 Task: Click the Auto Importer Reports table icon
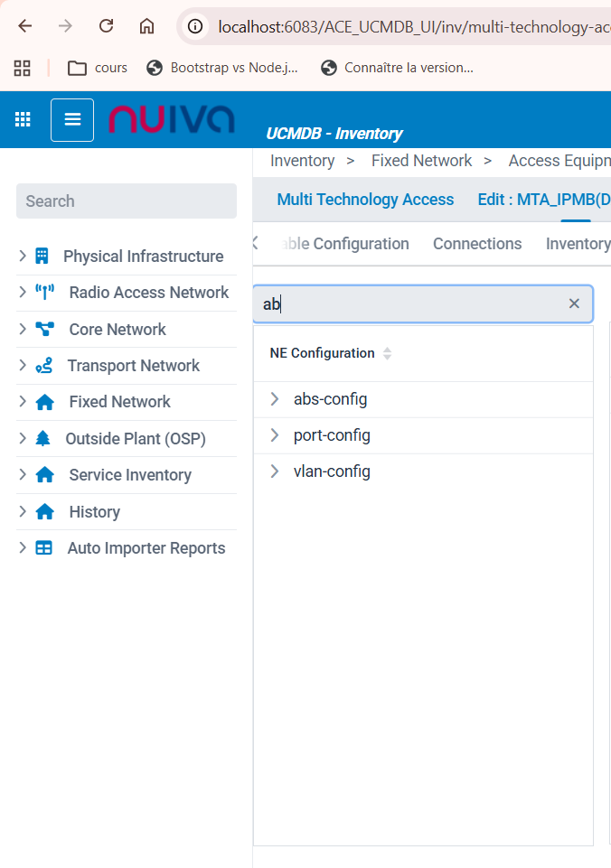click(43, 548)
